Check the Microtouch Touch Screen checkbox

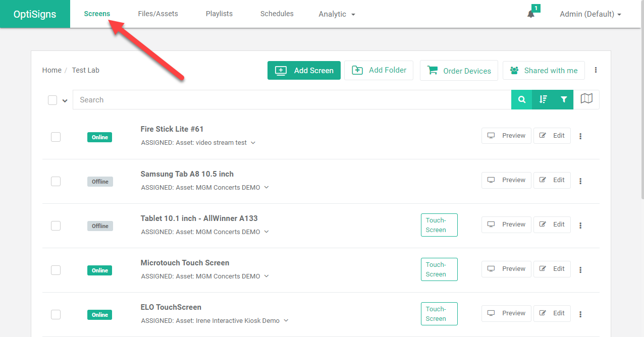(x=56, y=270)
